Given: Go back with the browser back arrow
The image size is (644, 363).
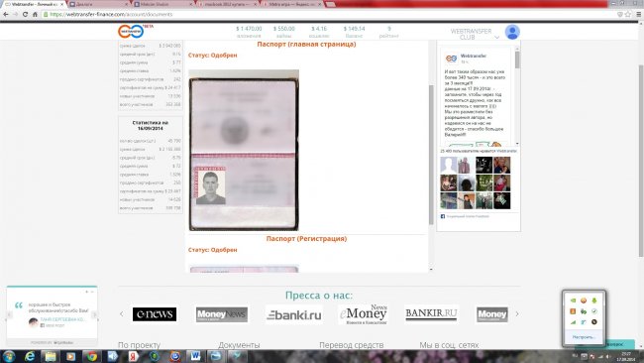Looking at the screenshot, I should (5, 14).
